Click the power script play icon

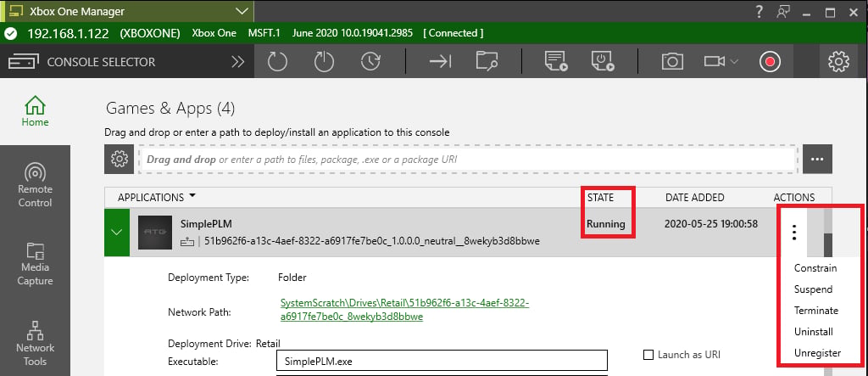[603, 62]
